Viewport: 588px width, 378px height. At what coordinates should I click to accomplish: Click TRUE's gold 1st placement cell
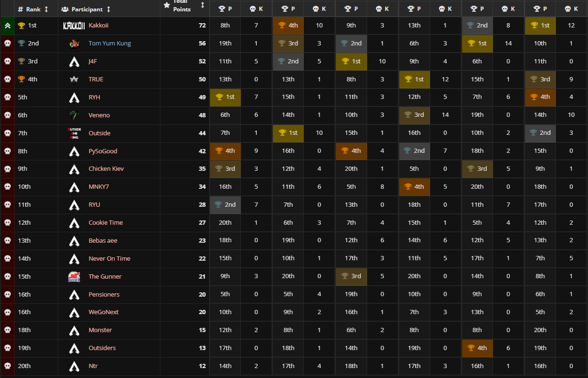(414, 79)
